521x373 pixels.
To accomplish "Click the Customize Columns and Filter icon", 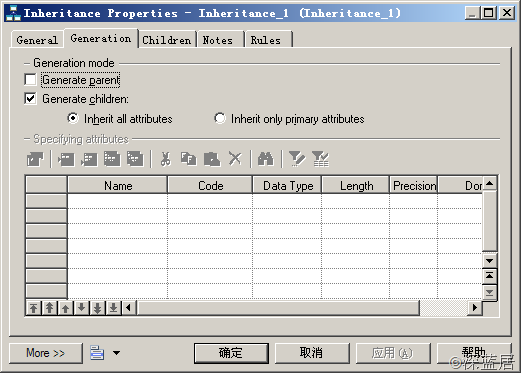I will pos(297,159).
